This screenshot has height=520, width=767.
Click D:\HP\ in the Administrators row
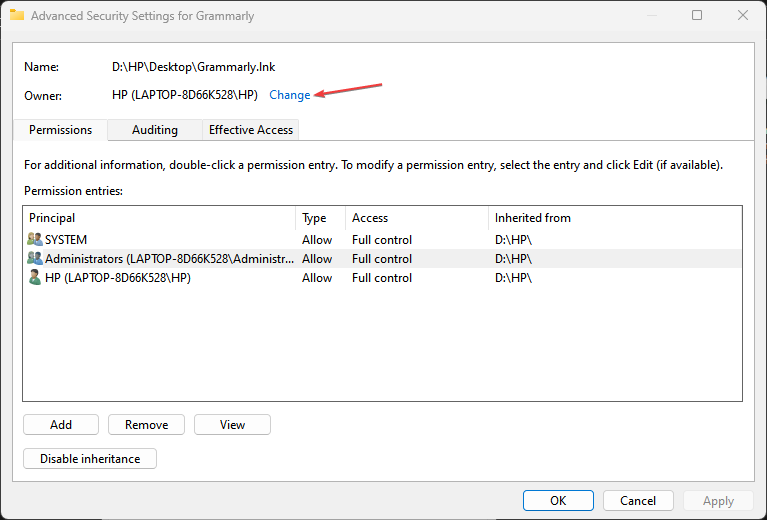(x=513, y=259)
